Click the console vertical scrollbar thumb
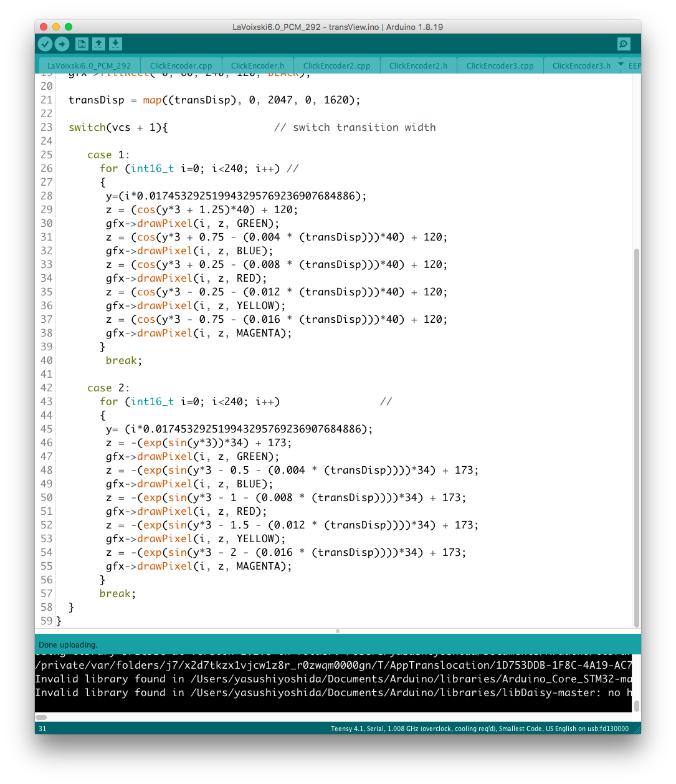 (x=637, y=705)
